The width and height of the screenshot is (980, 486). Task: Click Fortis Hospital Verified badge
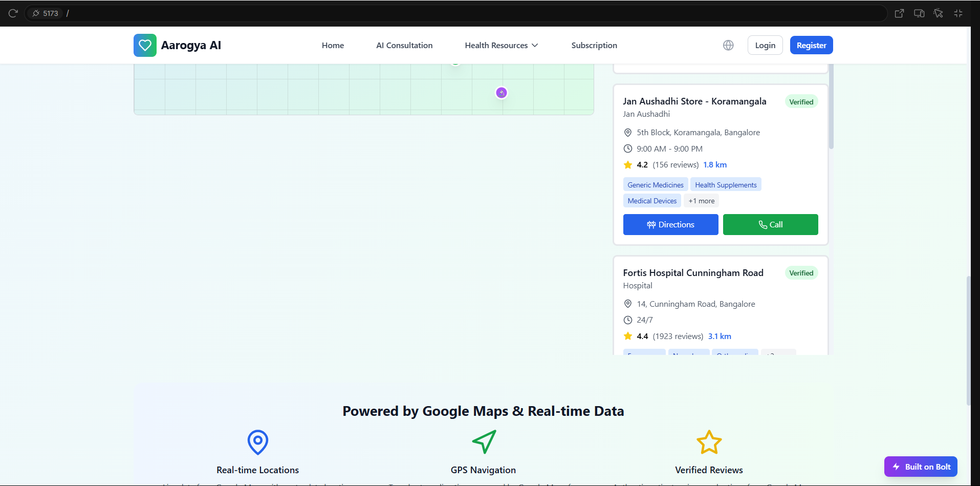tap(801, 273)
